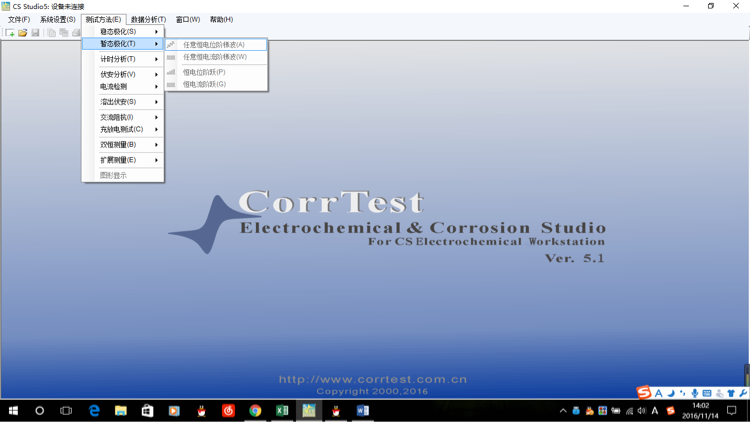The image size is (750, 422).
Task: Switch to Word on the taskbar
Action: 363,411
